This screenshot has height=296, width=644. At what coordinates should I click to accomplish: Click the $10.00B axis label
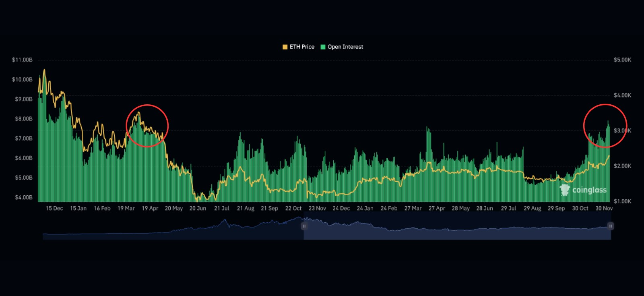pyautogui.click(x=22, y=80)
